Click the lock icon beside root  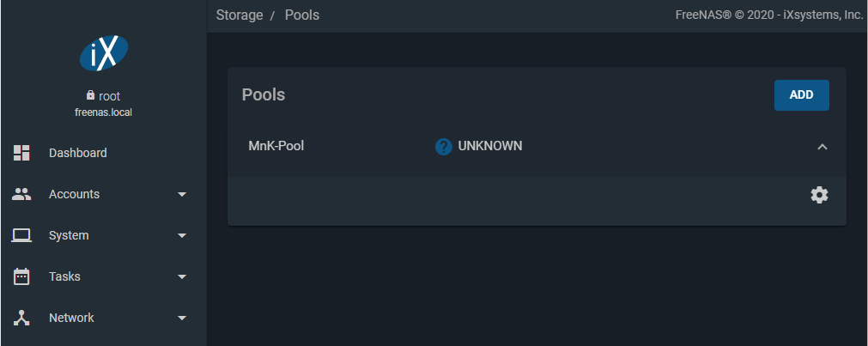90,96
